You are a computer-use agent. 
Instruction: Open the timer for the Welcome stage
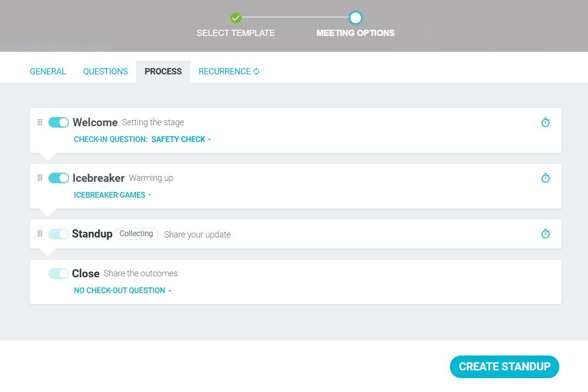pos(545,122)
